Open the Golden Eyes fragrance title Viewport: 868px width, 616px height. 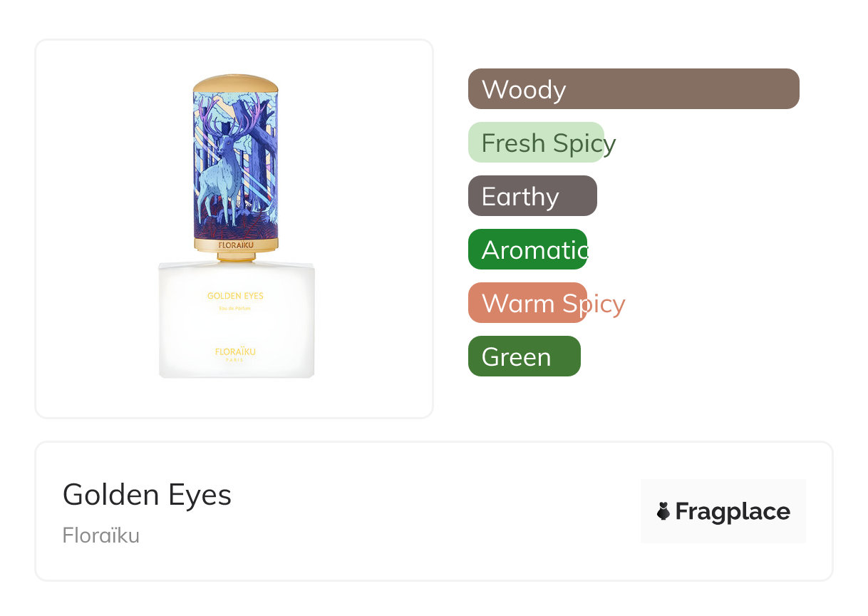[147, 495]
